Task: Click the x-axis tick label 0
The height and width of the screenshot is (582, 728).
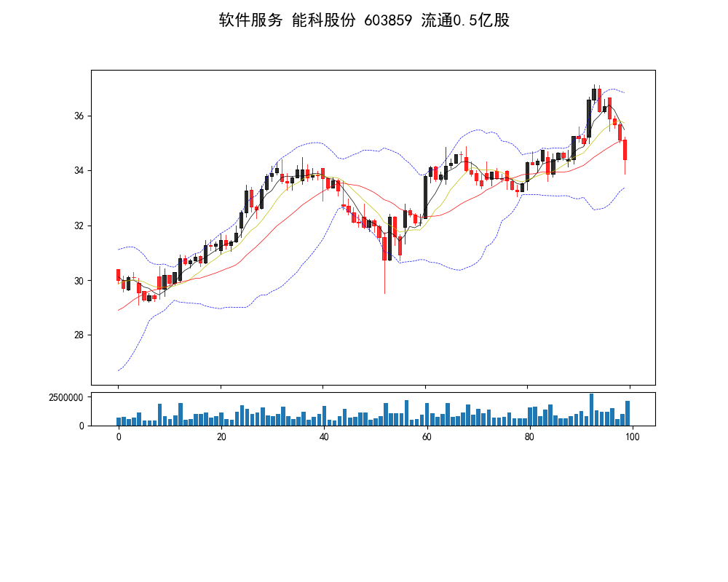Action: pos(119,436)
